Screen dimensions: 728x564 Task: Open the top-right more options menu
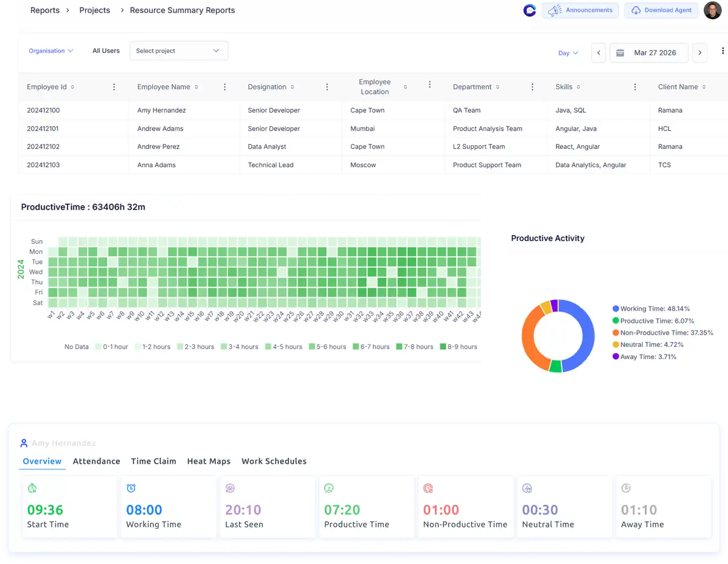(722, 51)
